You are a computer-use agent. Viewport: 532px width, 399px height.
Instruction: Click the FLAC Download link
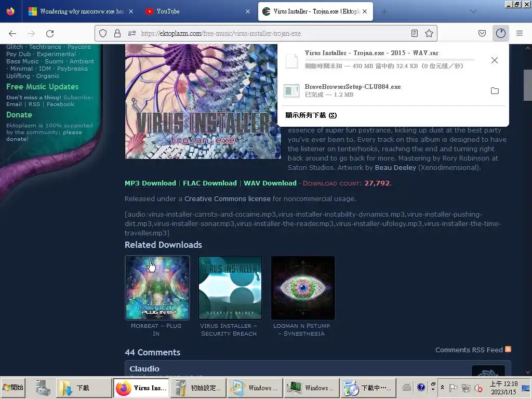(x=210, y=183)
